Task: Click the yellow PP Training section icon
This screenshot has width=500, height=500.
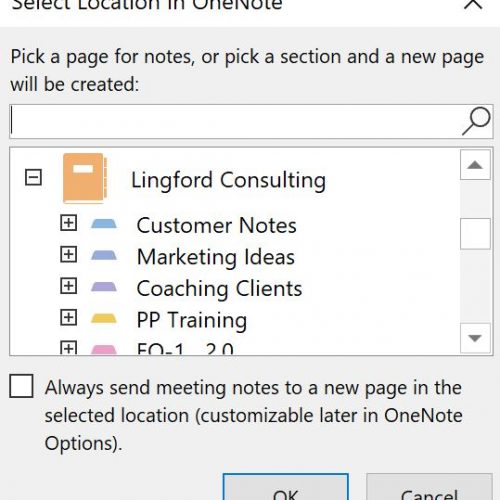Action: click(x=104, y=318)
